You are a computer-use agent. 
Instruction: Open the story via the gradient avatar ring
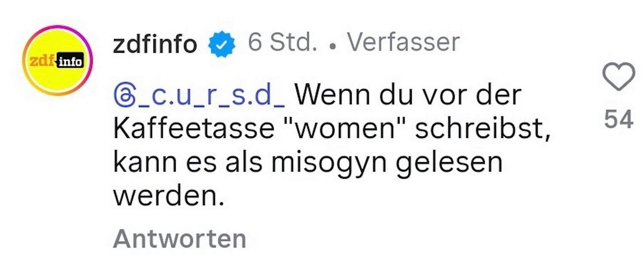pyautogui.click(x=57, y=60)
